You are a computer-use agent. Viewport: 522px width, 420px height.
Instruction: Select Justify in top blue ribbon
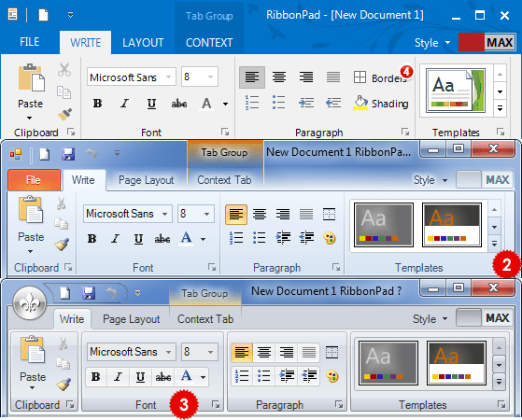pos(333,77)
